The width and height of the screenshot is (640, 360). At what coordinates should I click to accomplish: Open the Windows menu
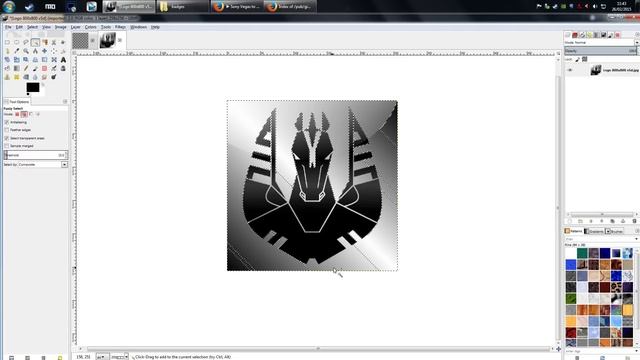click(x=138, y=27)
